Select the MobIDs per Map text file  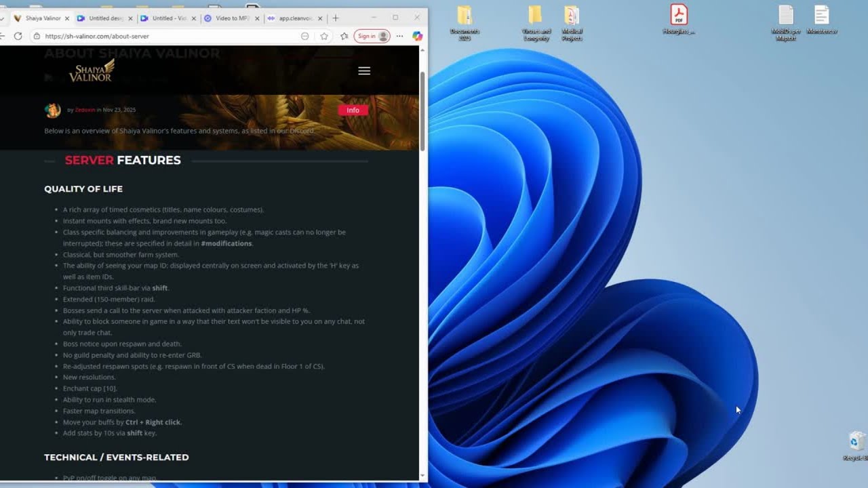[x=785, y=24]
